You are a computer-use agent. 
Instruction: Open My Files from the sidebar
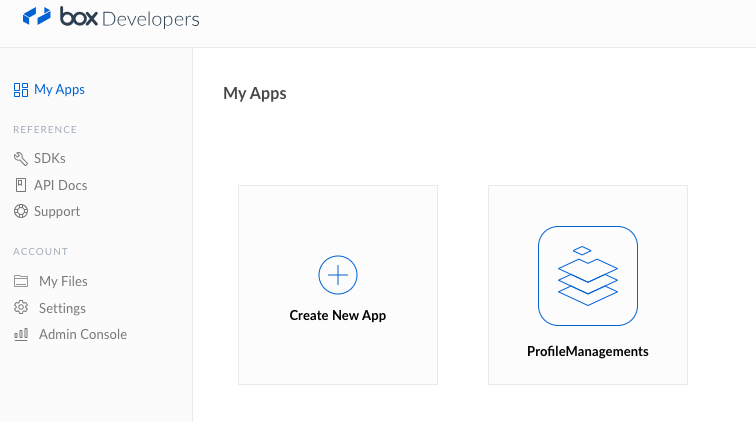[x=63, y=281]
